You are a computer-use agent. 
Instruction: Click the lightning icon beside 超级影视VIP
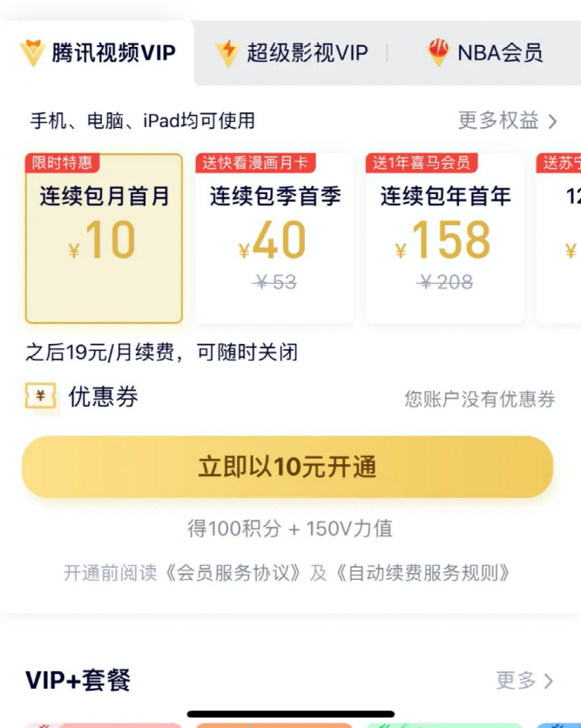227,51
